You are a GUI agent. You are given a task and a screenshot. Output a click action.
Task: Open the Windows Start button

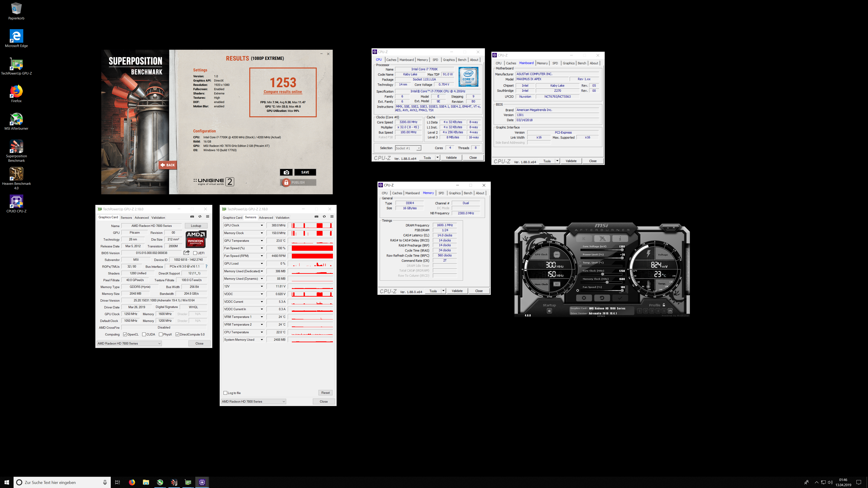(x=7, y=482)
